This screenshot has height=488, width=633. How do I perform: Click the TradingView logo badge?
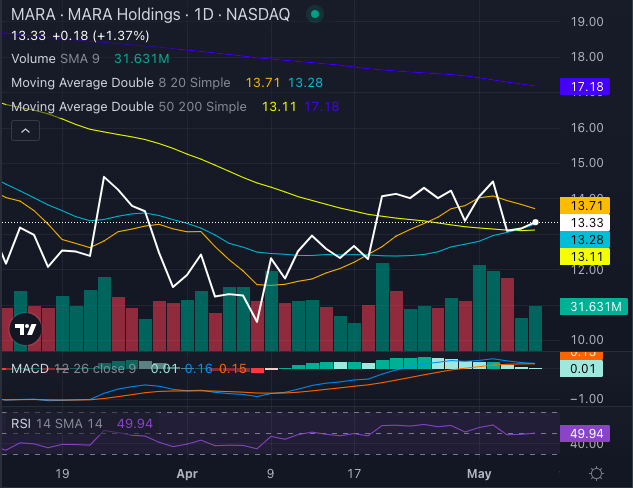[x=25, y=329]
